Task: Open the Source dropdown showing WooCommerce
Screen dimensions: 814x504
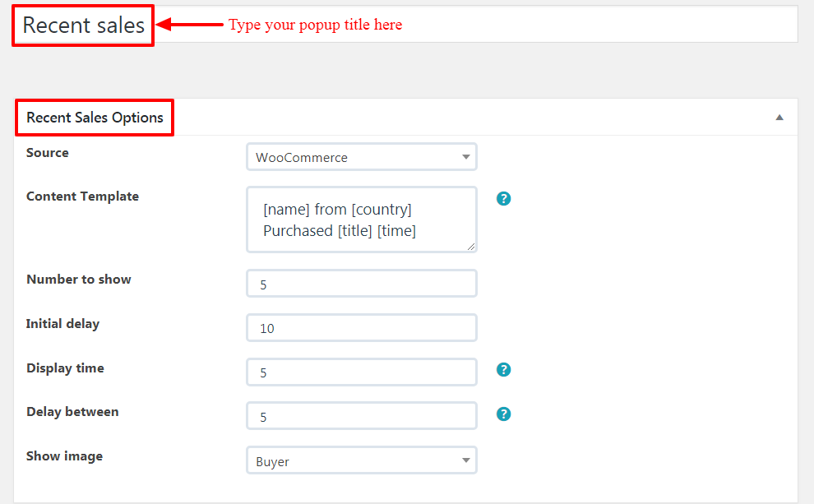Action: pos(361,157)
